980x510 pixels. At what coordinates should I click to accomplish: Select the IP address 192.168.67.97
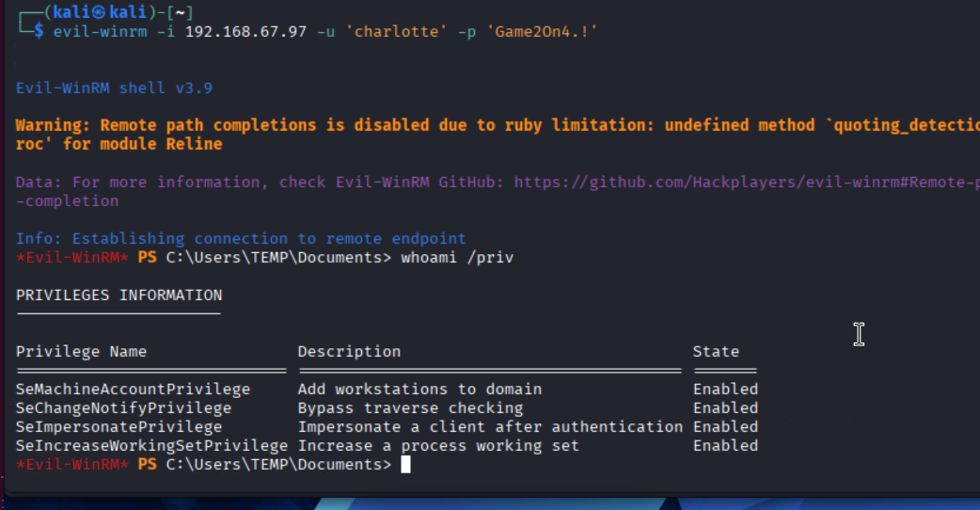pyautogui.click(x=245, y=31)
